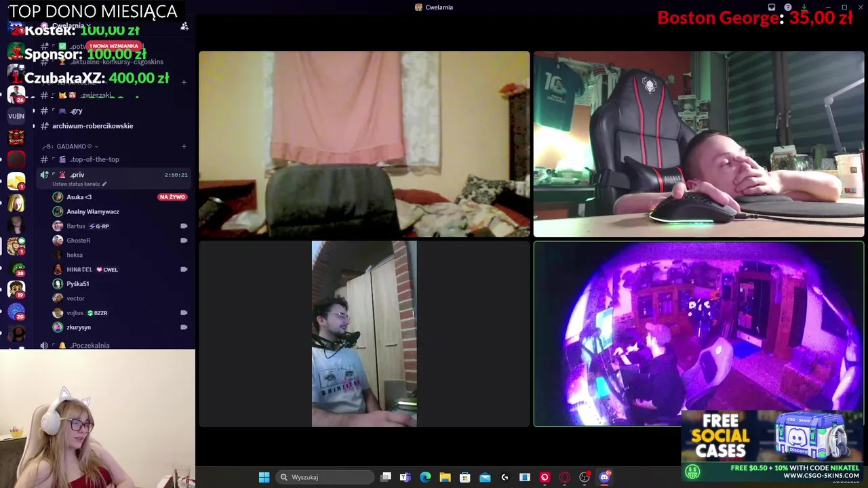
Task: Select user vojtus in voice list
Action: click(75, 313)
